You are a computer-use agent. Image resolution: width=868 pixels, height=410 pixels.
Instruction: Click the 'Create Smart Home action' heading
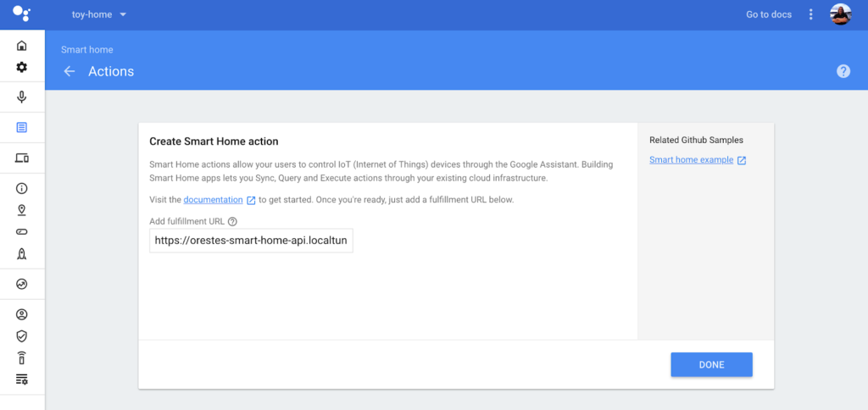[x=214, y=141]
